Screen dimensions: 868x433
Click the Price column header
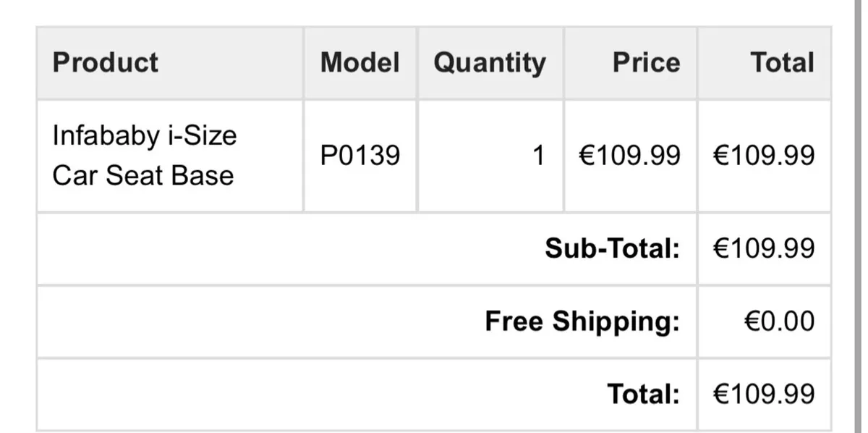click(646, 62)
